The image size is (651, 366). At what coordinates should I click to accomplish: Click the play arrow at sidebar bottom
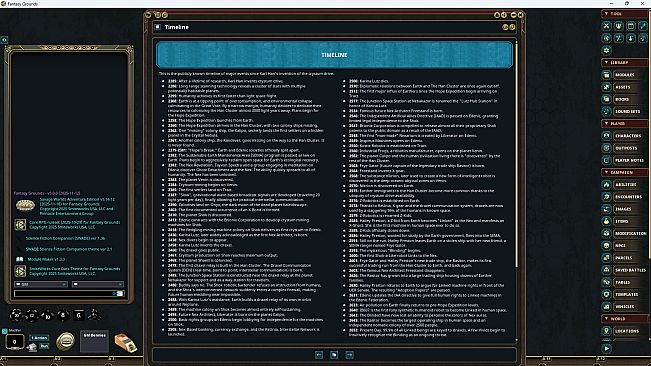pyautogui.click(x=607, y=349)
